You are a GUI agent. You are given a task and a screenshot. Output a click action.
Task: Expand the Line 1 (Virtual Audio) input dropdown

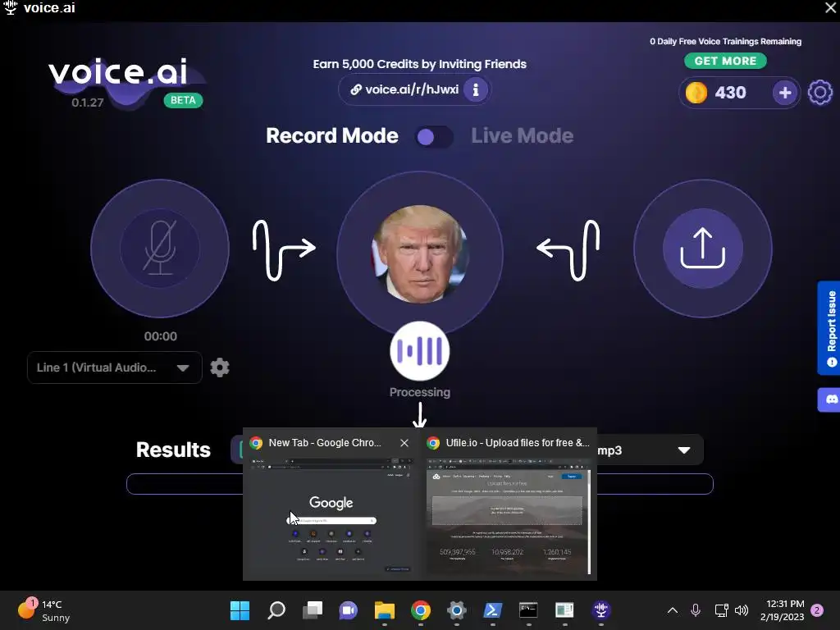click(x=114, y=367)
